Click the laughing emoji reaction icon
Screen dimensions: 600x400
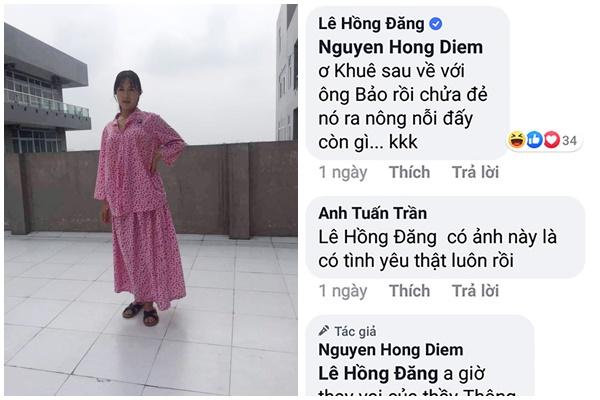tap(516, 140)
